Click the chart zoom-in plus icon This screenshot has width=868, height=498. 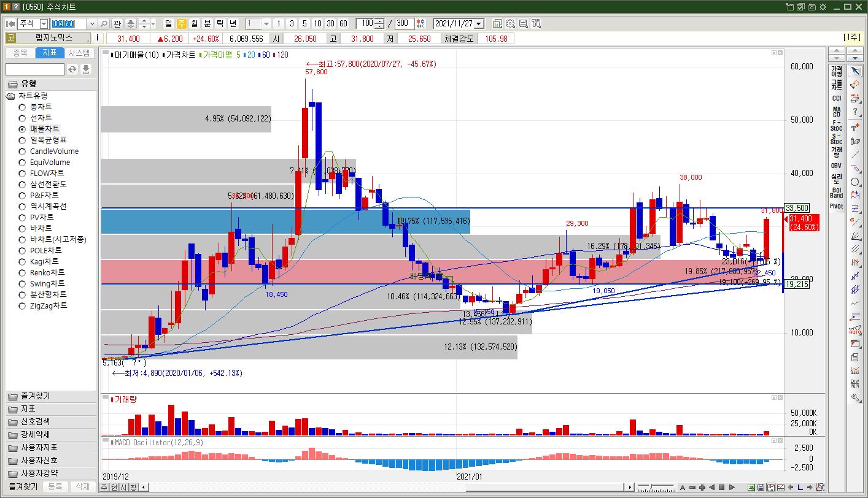[702, 488]
